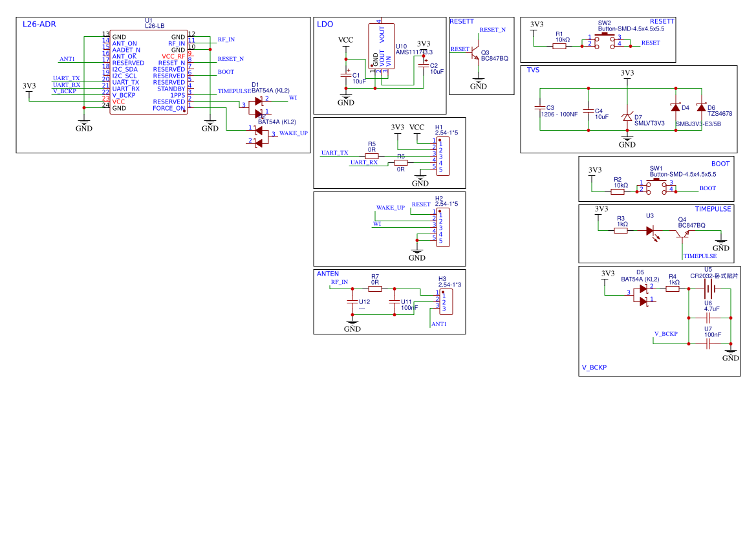Click the D7 SMLVT3V3 TVS diode

(x=627, y=117)
